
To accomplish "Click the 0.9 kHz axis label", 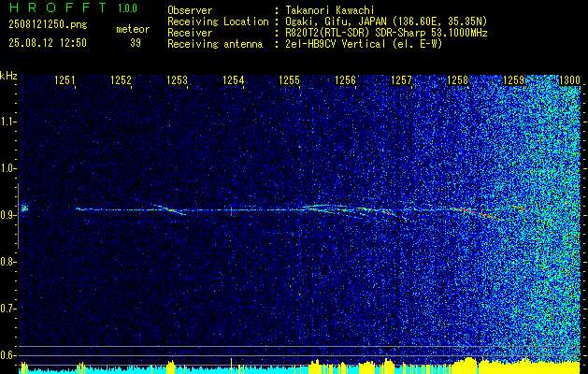I will [7, 215].
